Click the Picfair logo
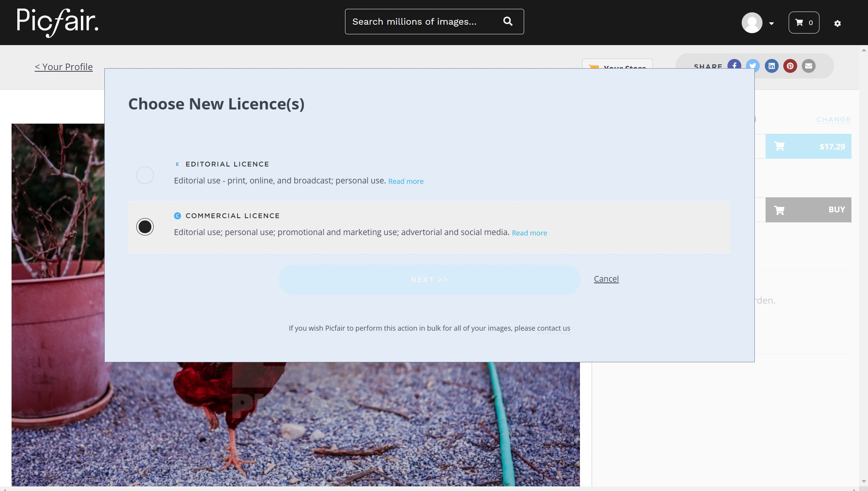Image resolution: width=868 pixels, height=491 pixels. [58, 22]
